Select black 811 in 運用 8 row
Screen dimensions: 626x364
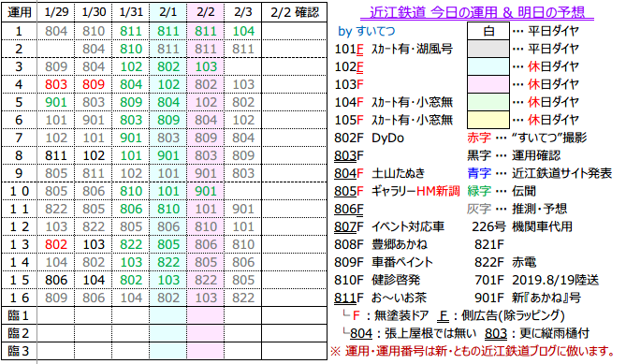tap(56, 155)
